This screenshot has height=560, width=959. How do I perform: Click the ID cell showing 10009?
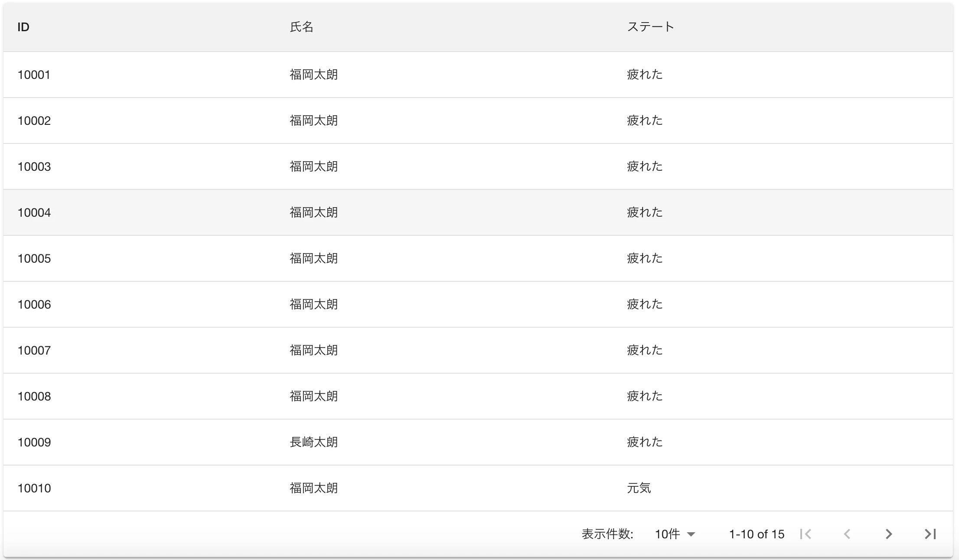pyautogui.click(x=33, y=442)
